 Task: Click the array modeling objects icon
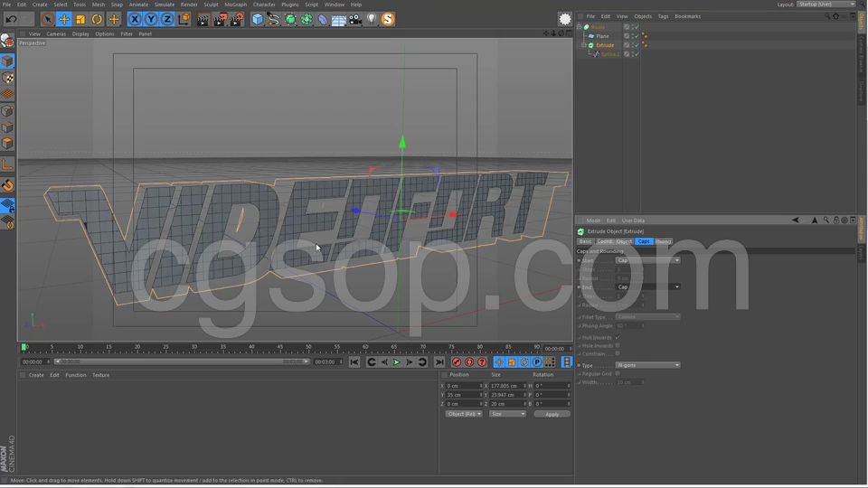coord(307,20)
